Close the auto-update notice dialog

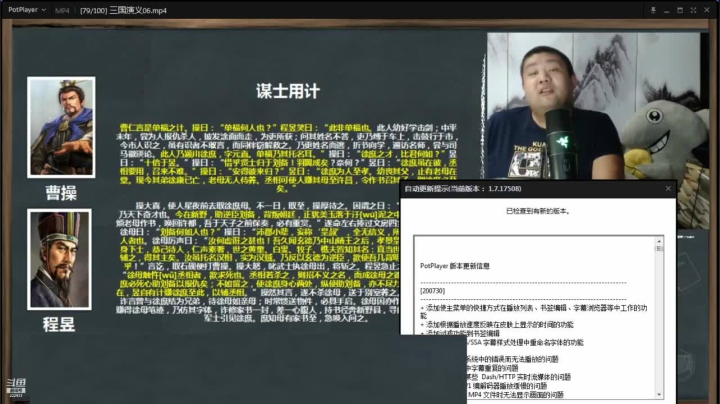[x=668, y=188]
